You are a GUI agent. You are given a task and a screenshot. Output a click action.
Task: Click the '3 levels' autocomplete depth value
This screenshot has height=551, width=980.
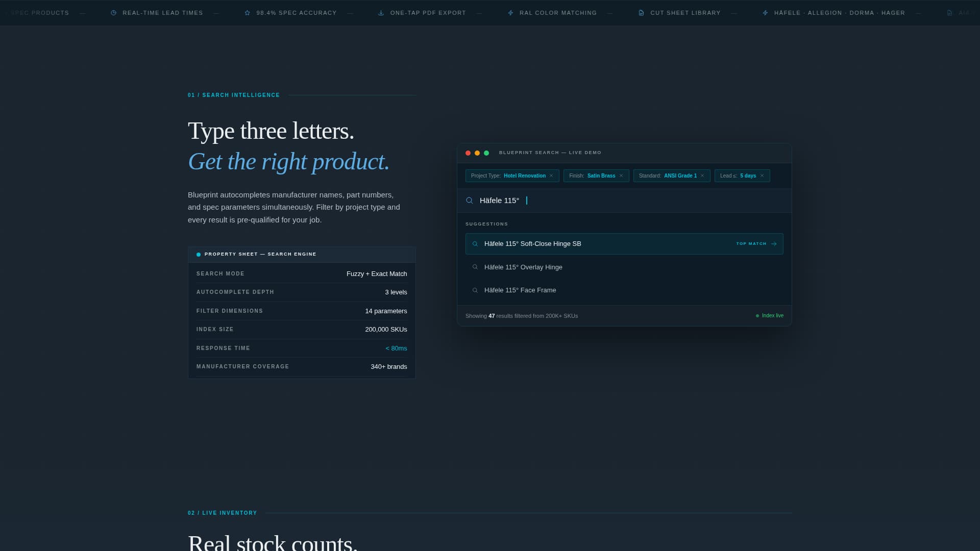[396, 292]
